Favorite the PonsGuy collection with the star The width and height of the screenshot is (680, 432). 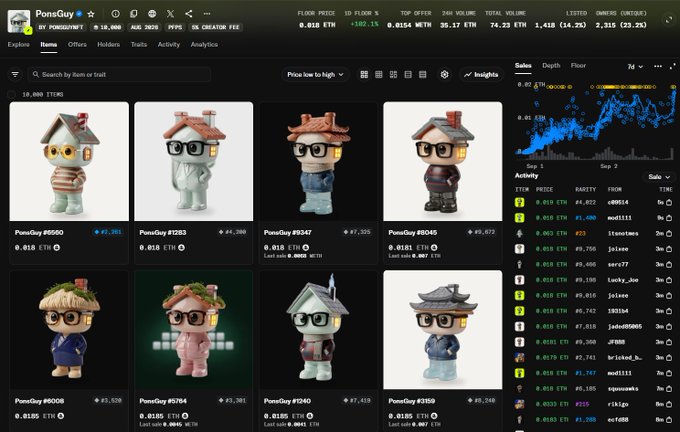tap(91, 14)
